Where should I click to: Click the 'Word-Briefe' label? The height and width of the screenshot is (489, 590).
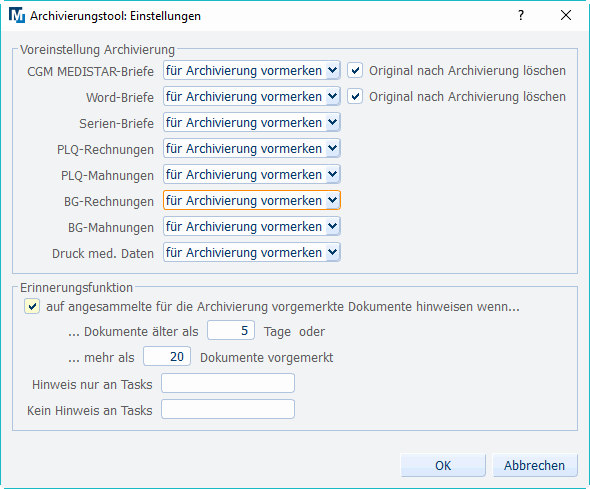pyautogui.click(x=120, y=97)
